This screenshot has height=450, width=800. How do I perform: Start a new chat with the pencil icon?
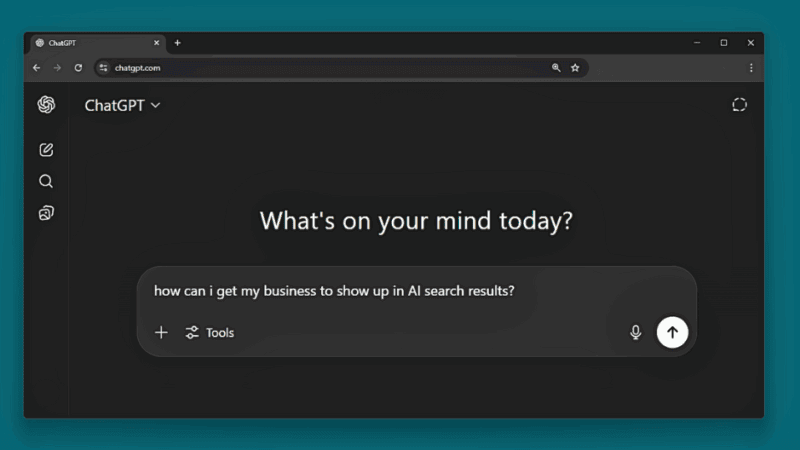coord(46,149)
